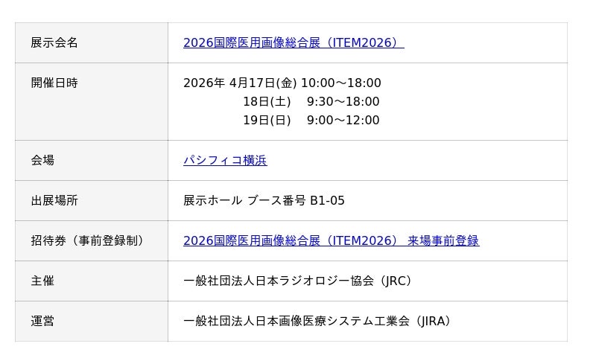596x364 pixels.
Task: Click the 19日(日) date text
Action: tap(267, 121)
